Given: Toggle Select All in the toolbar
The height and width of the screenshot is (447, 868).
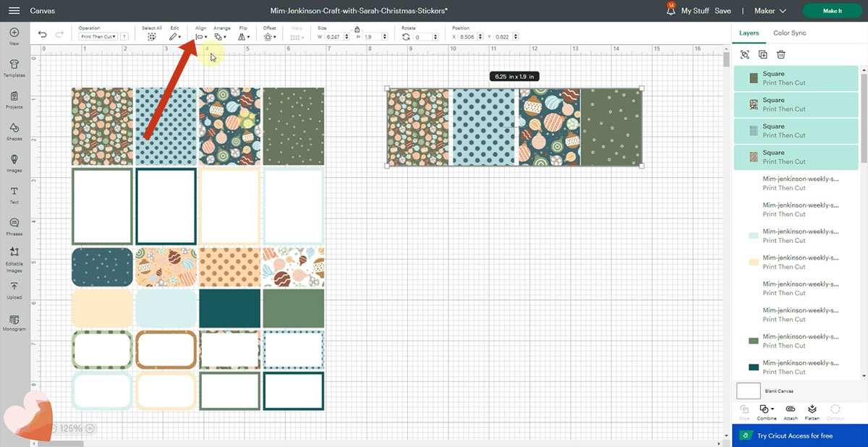Looking at the screenshot, I should 152,36.
